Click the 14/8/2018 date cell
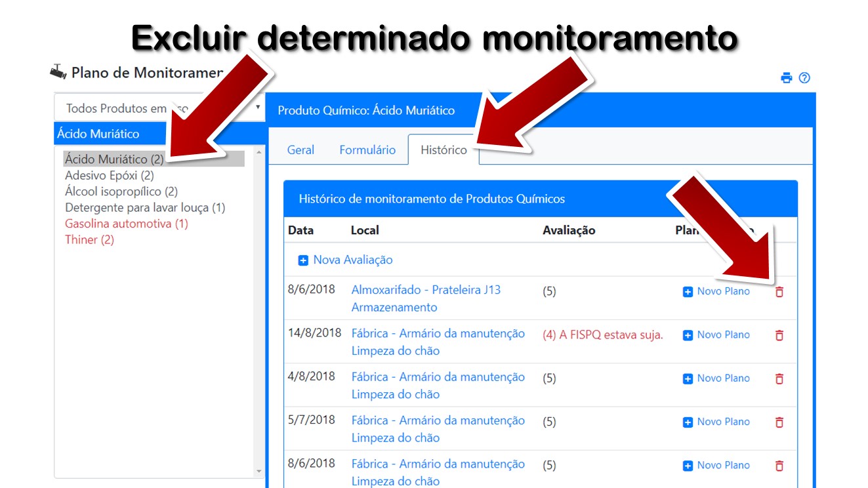This screenshot has width=868, height=488. 315,333
